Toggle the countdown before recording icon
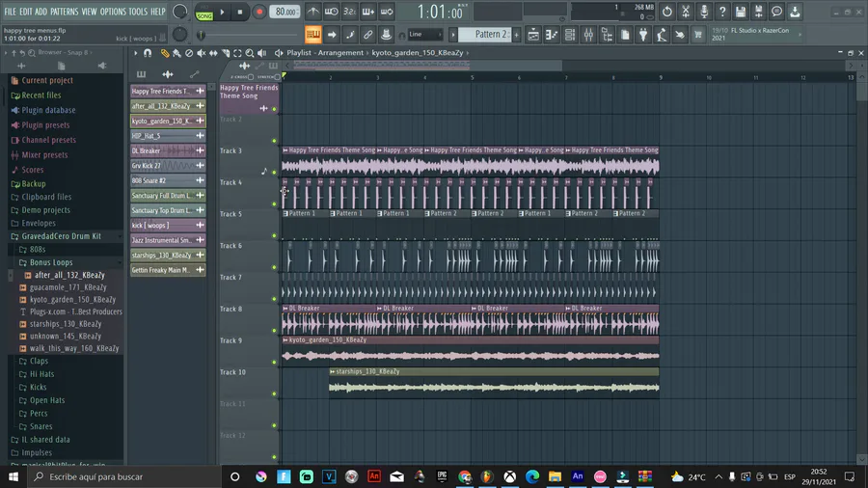The width and height of the screenshot is (868, 488). point(349,12)
